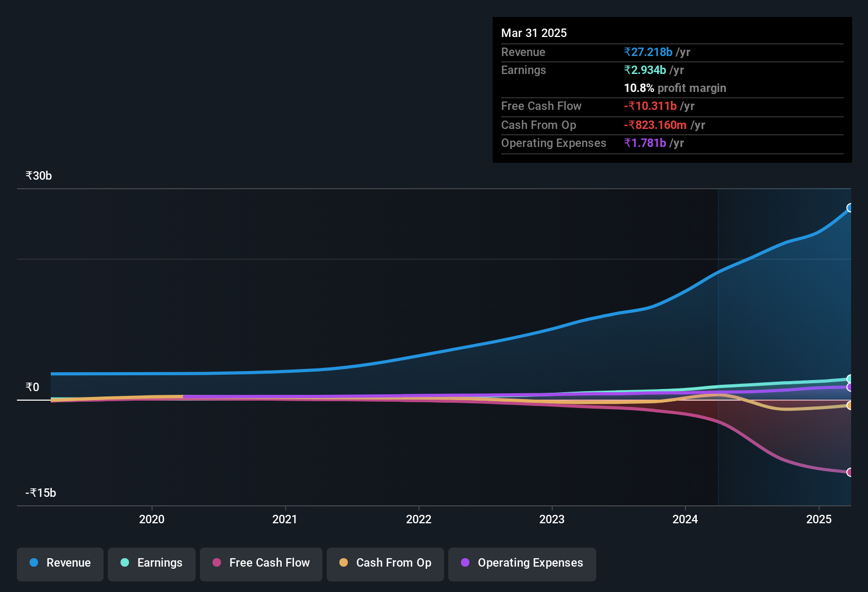868x592 pixels.
Task: Click the Free Cash Flow label in tooltip
Action: (541, 106)
